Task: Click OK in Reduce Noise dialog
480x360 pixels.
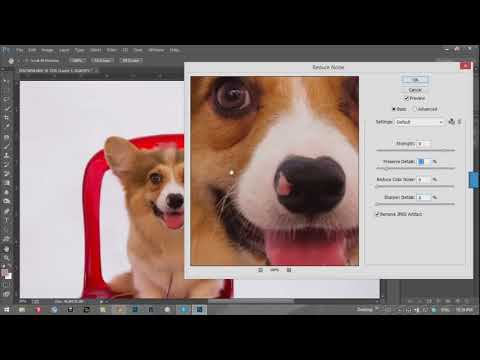Action: pyautogui.click(x=415, y=80)
